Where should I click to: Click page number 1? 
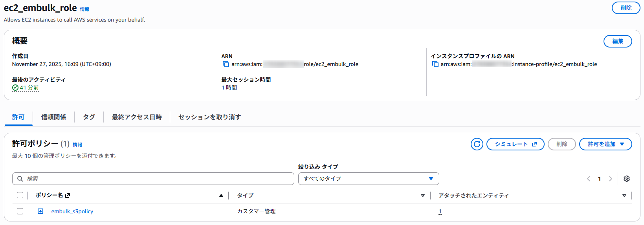(600, 179)
